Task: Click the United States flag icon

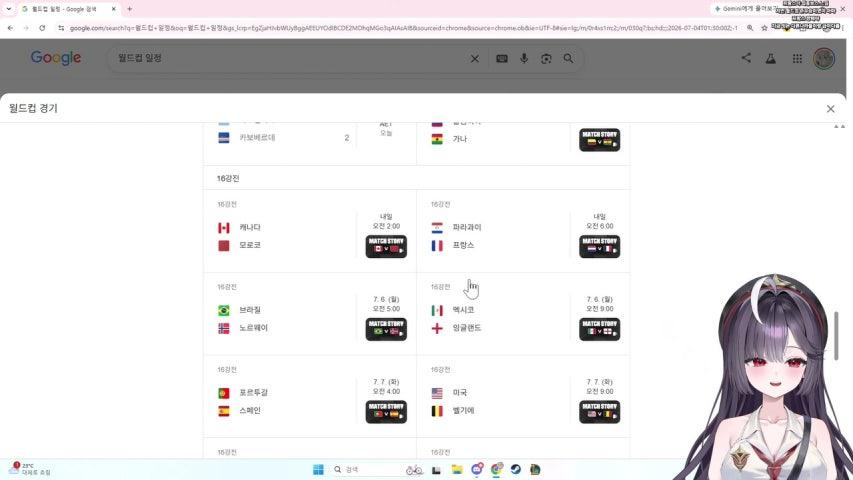Action: click(437, 393)
